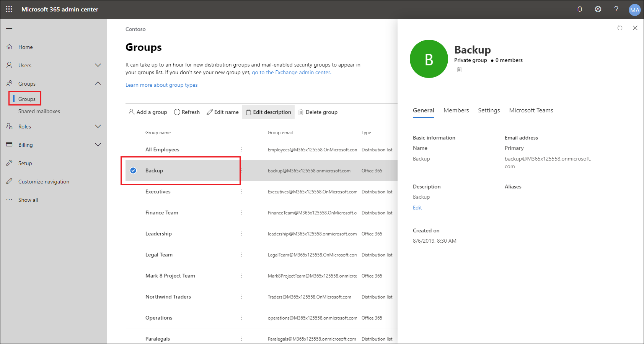Go to Home in the navigation
The width and height of the screenshot is (644, 344).
pos(26,47)
